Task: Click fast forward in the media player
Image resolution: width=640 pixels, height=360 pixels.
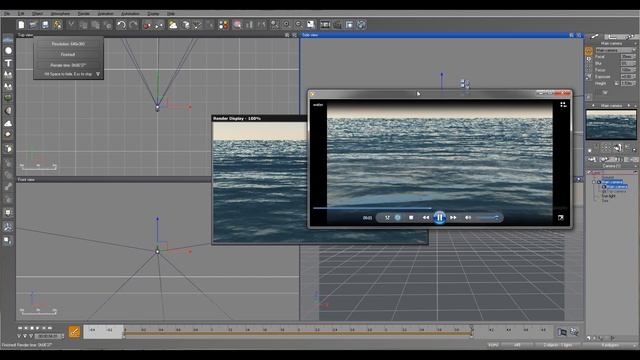Action: 453,218
